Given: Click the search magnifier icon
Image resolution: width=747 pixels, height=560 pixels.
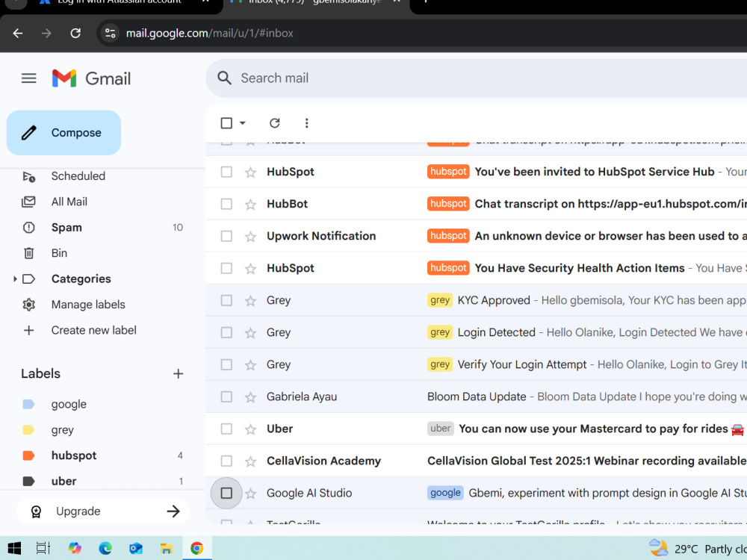Looking at the screenshot, I should tap(224, 78).
